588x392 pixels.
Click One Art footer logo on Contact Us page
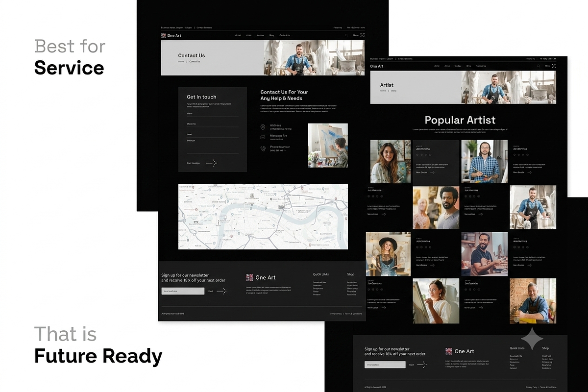tap(261, 277)
